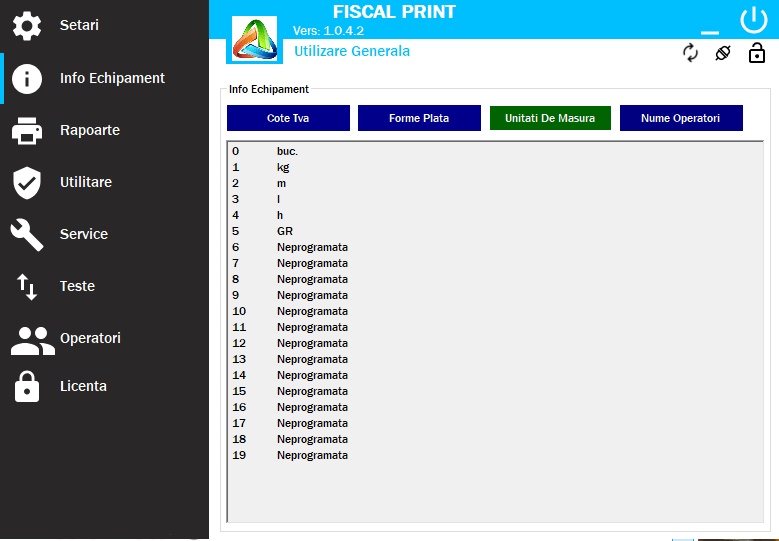
Task: Select the 'buc.' unit row
Action: 287,151
